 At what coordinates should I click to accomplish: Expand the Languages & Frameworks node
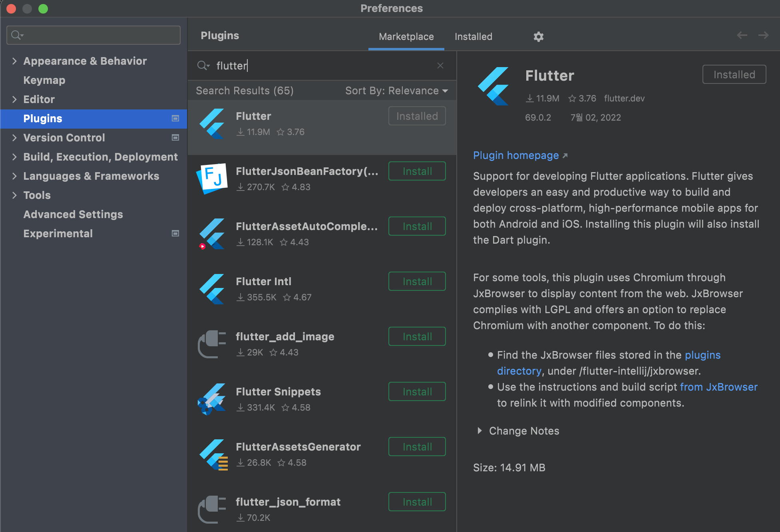point(14,176)
